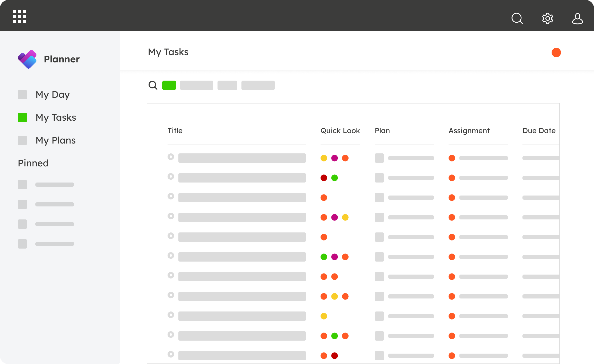
Task: Sort by the Due Date column header
Action: [539, 131]
